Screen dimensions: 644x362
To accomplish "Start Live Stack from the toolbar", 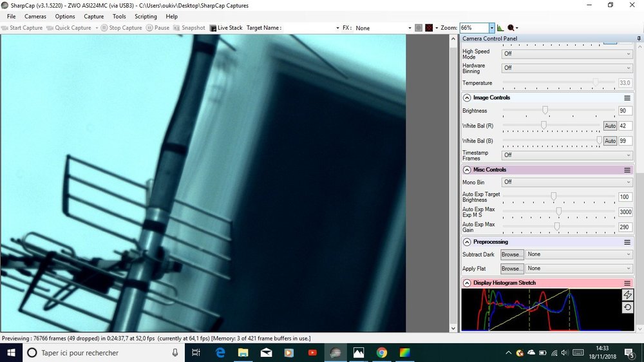I will (226, 28).
